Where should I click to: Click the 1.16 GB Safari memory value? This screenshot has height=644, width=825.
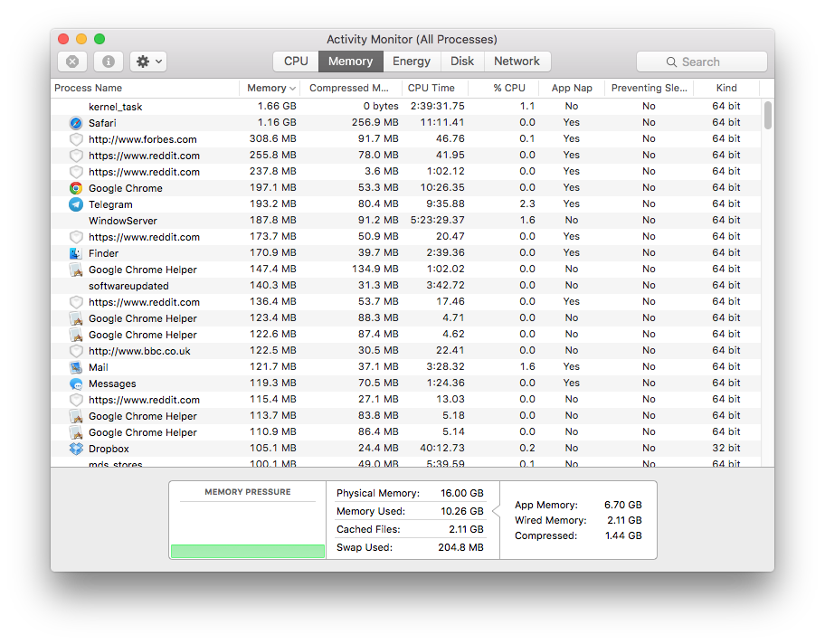click(x=277, y=123)
